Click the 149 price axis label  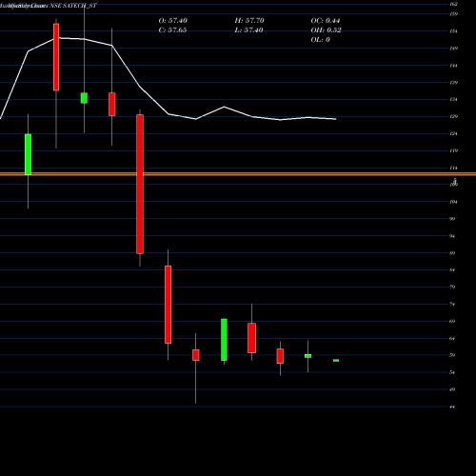[453, 49]
